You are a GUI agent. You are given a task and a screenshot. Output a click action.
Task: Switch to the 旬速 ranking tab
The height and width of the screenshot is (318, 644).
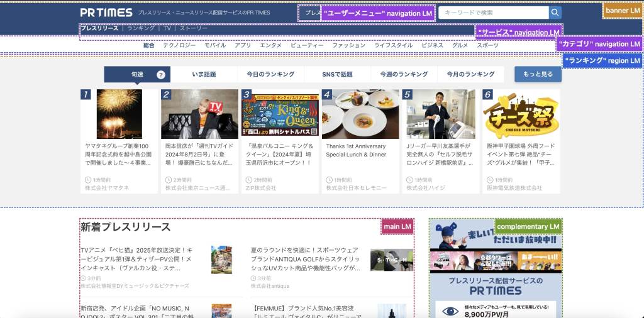click(137, 75)
